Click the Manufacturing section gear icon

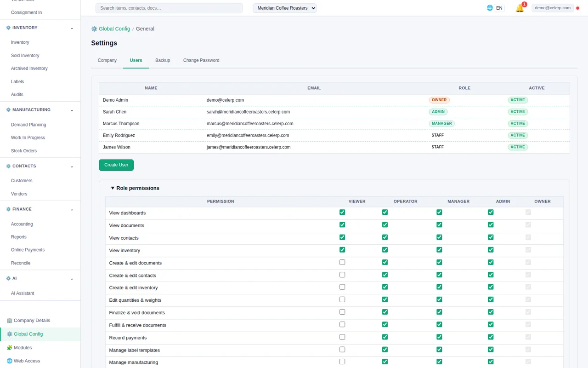click(x=8, y=110)
